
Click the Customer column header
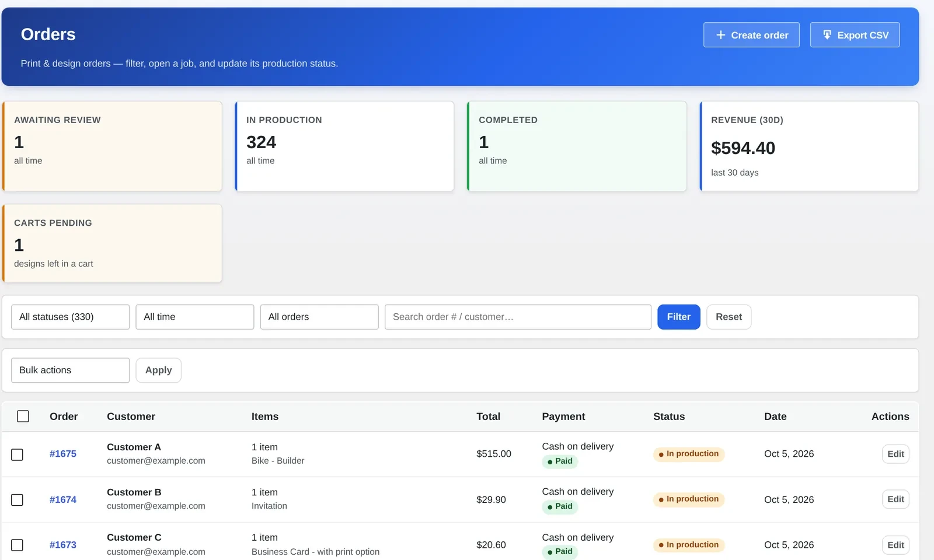(131, 416)
